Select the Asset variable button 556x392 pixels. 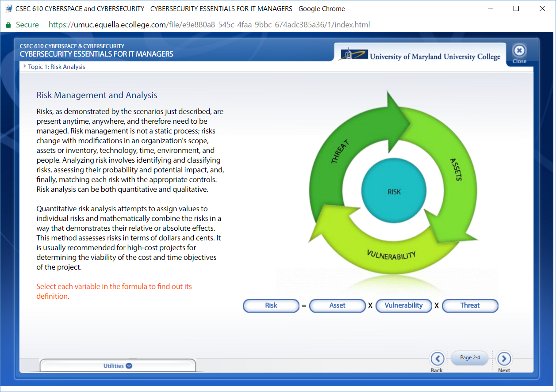[x=337, y=305]
